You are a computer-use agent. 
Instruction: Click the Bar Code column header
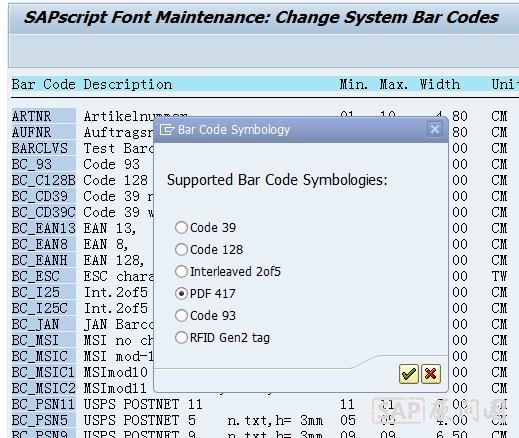[44, 84]
